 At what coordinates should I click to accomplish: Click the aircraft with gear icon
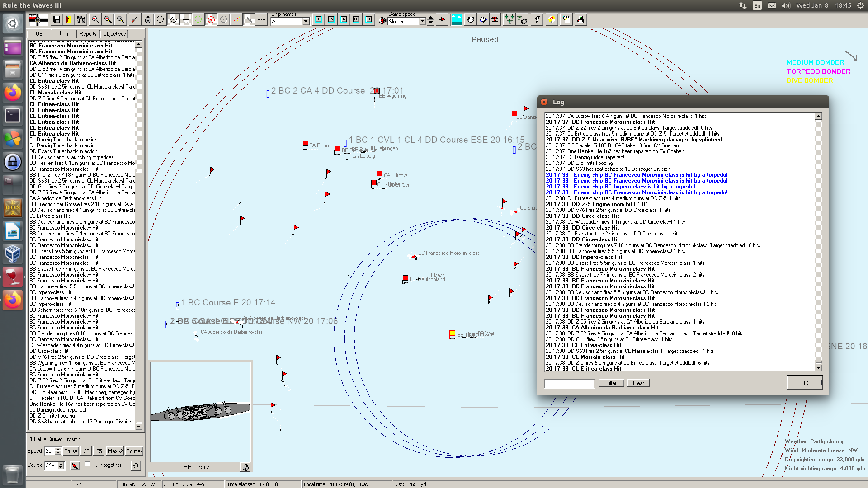522,19
